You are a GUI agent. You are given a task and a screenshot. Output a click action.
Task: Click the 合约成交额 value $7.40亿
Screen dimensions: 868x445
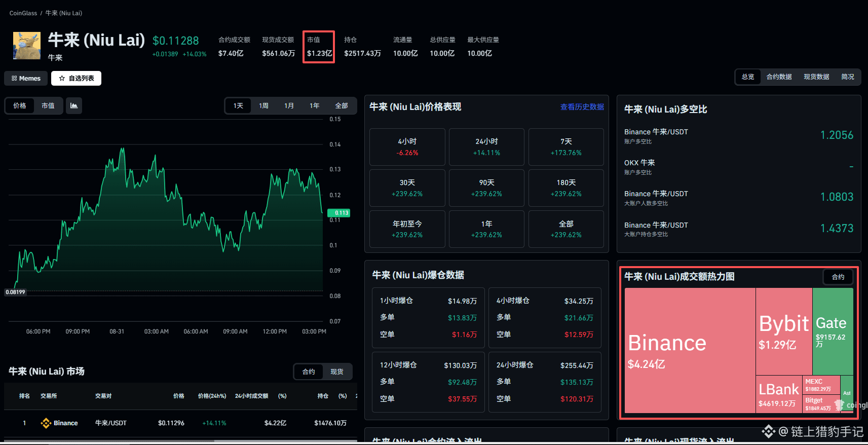(x=231, y=53)
